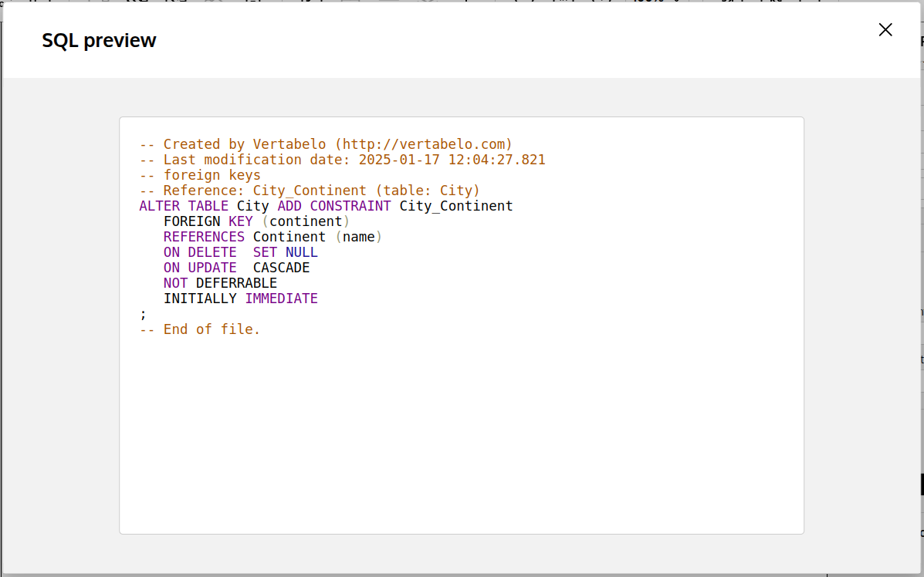Close the SQL preview dialog

pos(885,29)
